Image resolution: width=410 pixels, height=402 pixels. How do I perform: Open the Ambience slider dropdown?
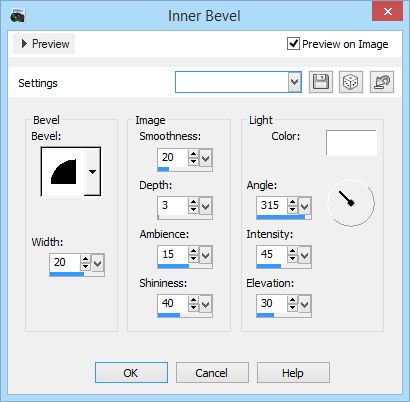pyautogui.click(x=206, y=255)
